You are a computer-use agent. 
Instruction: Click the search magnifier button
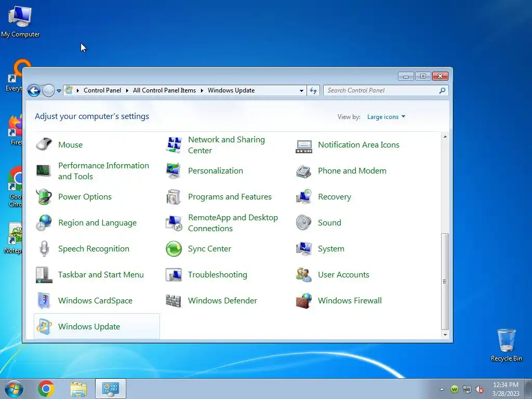(x=442, y=90)
